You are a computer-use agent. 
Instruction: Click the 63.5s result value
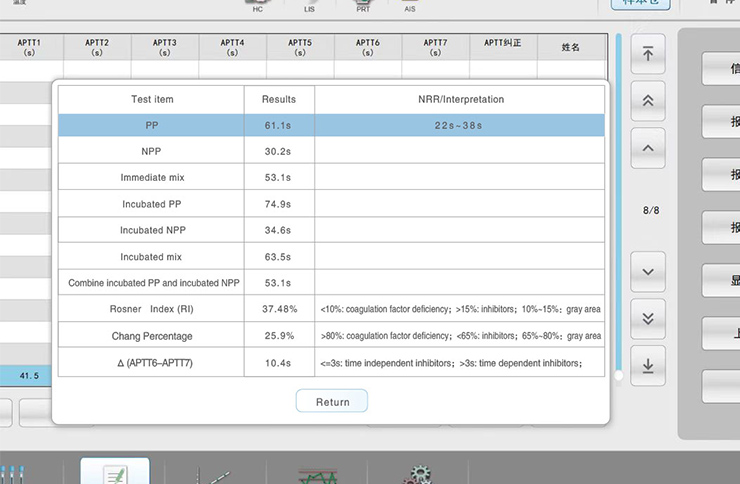278,257
